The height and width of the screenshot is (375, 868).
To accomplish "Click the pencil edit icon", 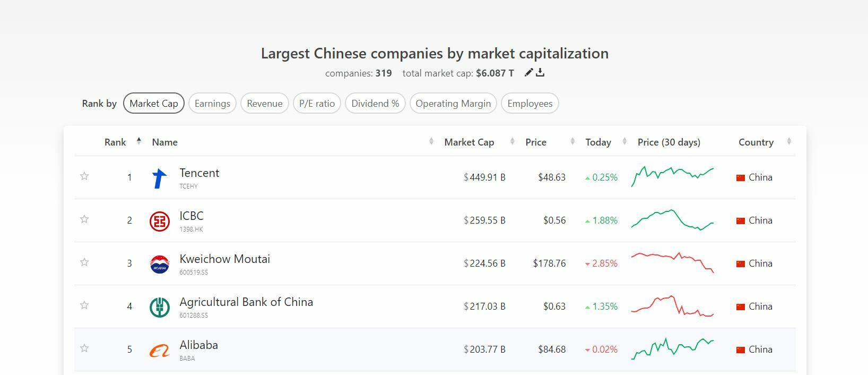I will [x=528, y=73].
